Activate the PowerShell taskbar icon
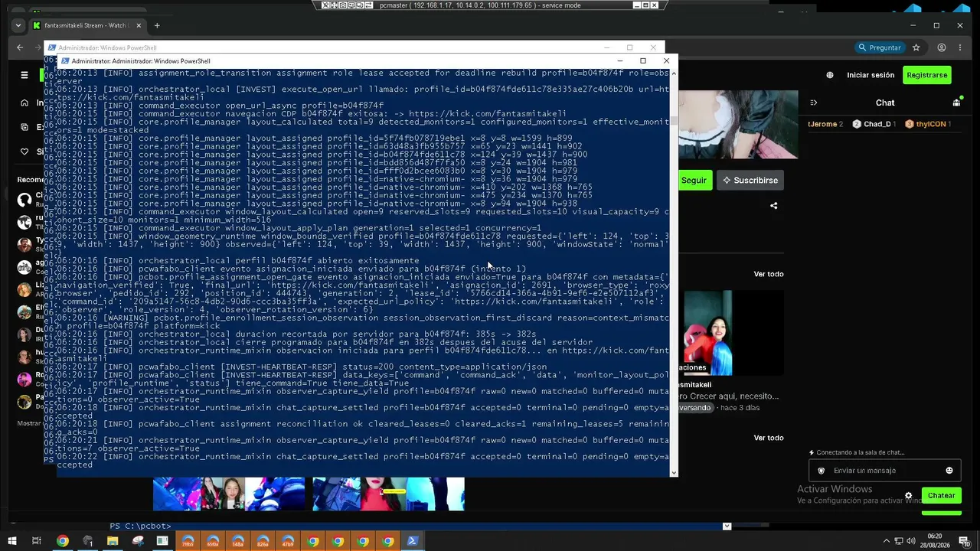980x551 pixels. point(413,541)
